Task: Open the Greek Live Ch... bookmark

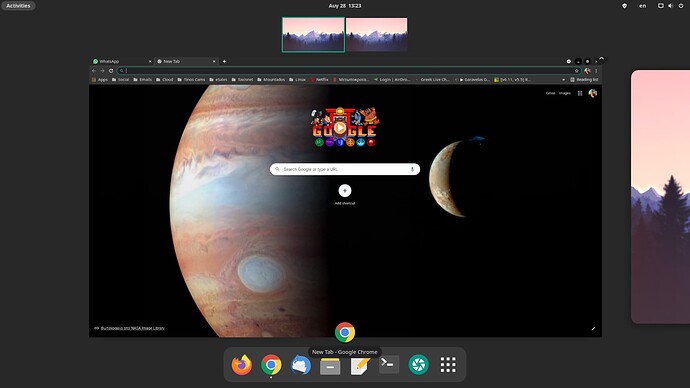Action: [432, 80]
